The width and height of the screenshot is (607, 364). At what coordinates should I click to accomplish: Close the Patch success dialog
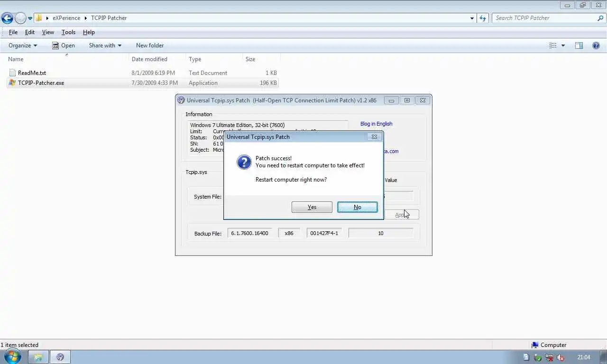[374, 136]
